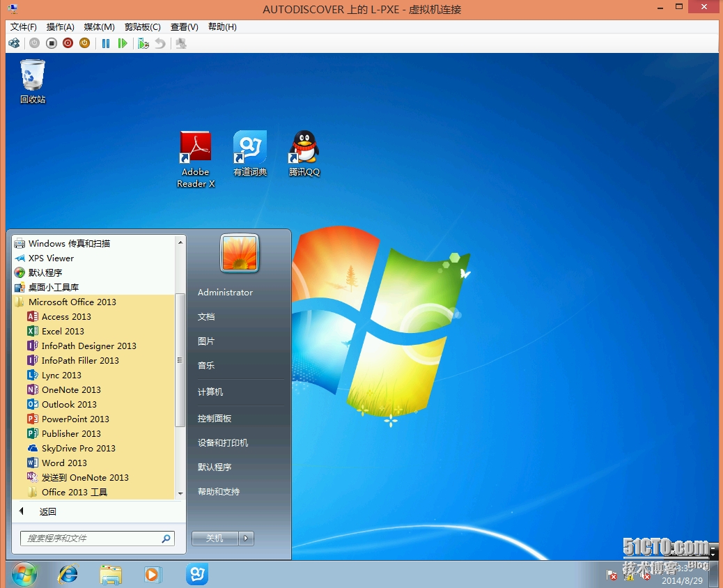Open 音乐 from the start menu

click(206, 366)
